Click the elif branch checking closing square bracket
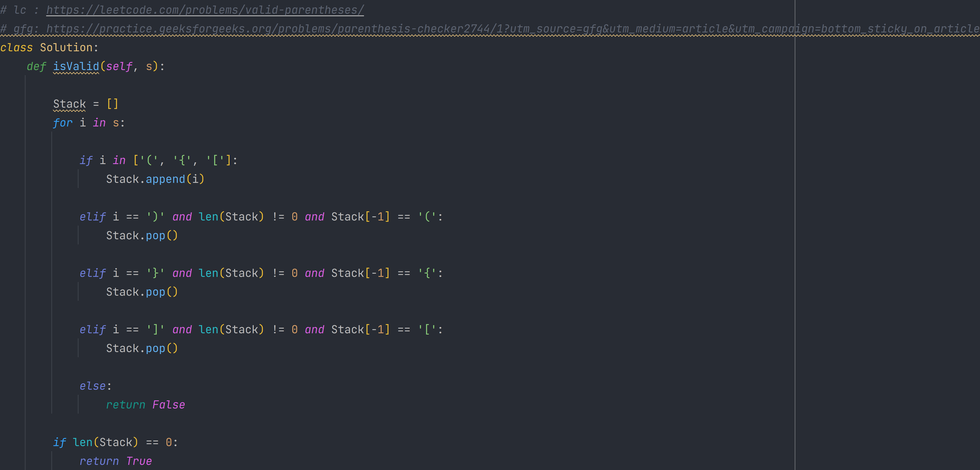The height and width of the screenshot is (470, 980). (x=261, y=329)
